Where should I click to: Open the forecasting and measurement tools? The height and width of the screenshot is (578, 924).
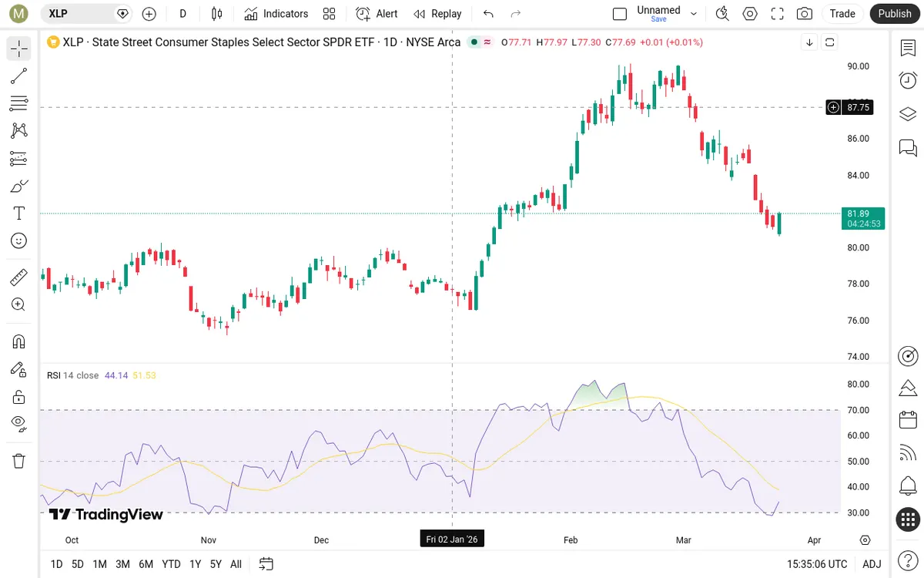pos(19,159)
